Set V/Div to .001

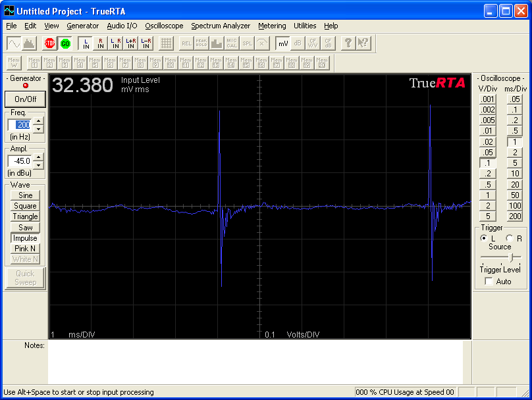click(487, 99)
